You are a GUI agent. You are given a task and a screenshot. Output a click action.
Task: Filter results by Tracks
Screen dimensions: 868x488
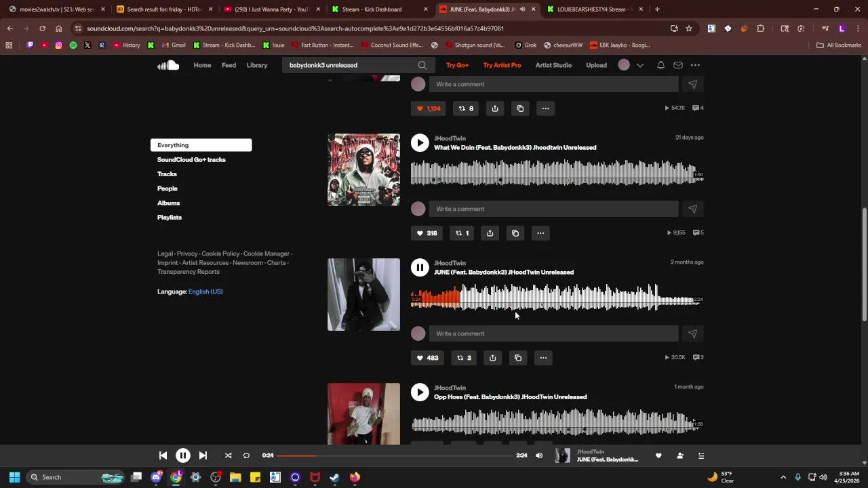pos(167,174)
